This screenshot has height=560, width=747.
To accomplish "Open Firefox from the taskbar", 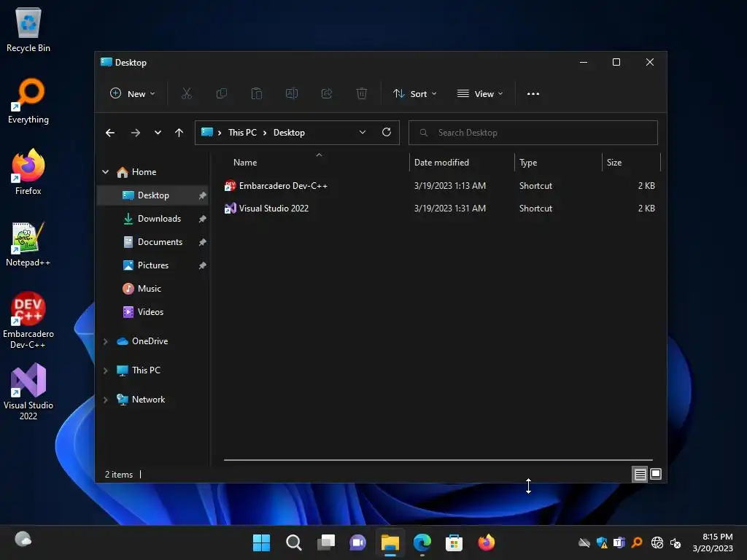I will (x=487, y=542).
